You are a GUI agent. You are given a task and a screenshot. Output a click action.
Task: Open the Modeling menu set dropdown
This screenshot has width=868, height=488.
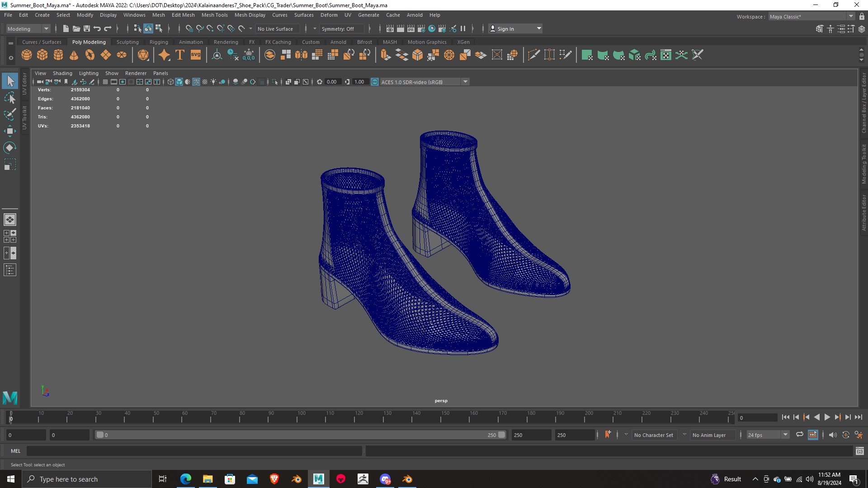pyautogui.click(x=28, y=28)
